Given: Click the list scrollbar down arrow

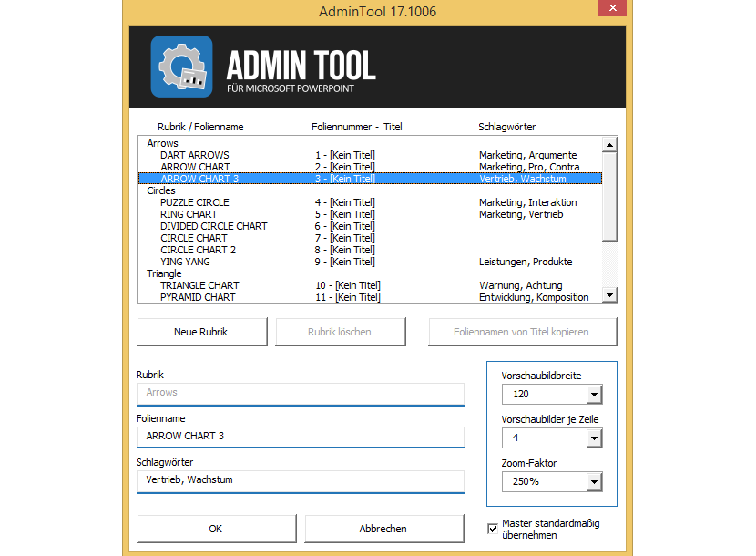Looking at the screenshot, I should pyautogui.click(x=609, y=294).
